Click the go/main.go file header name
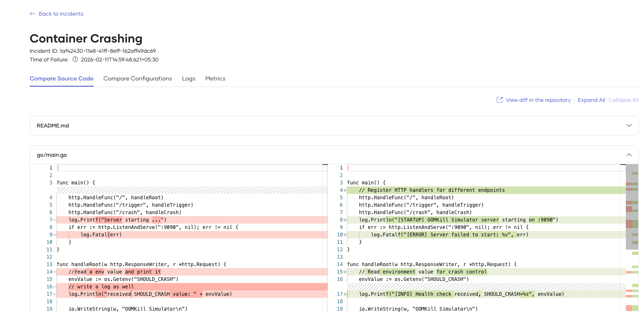 pyautogui.click(x=52, y=155)
